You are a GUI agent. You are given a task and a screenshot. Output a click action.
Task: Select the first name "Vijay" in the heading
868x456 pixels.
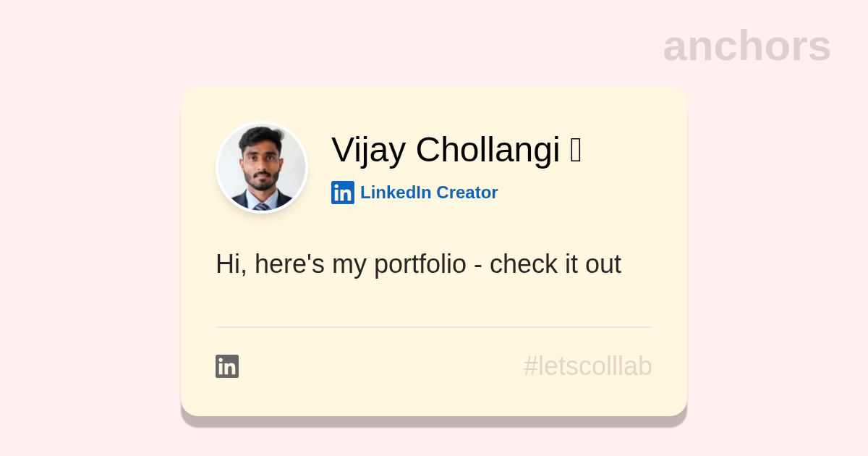367,151
